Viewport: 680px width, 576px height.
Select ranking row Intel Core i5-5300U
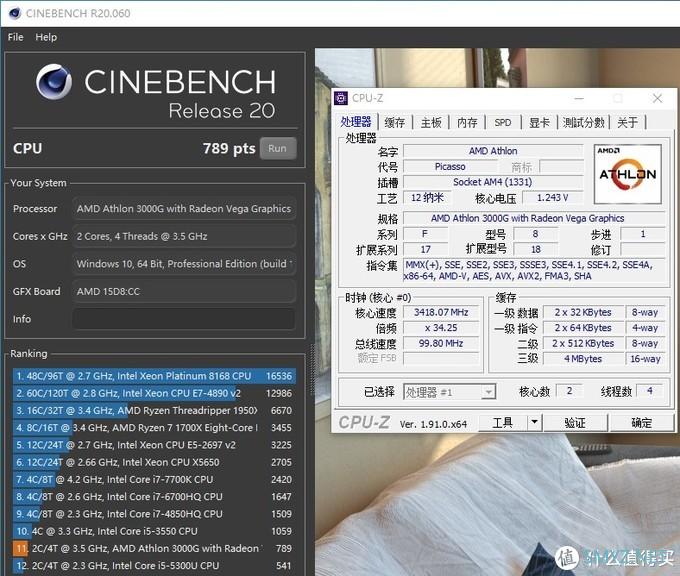[154, 566]
